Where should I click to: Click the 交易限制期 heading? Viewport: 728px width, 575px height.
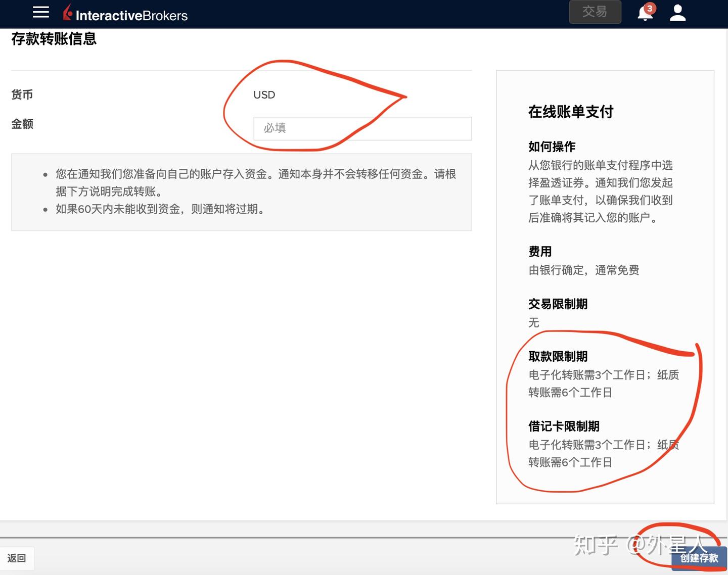(558, 304)
